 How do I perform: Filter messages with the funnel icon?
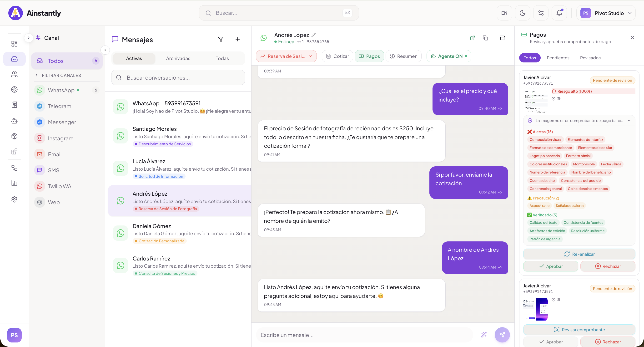221,39
